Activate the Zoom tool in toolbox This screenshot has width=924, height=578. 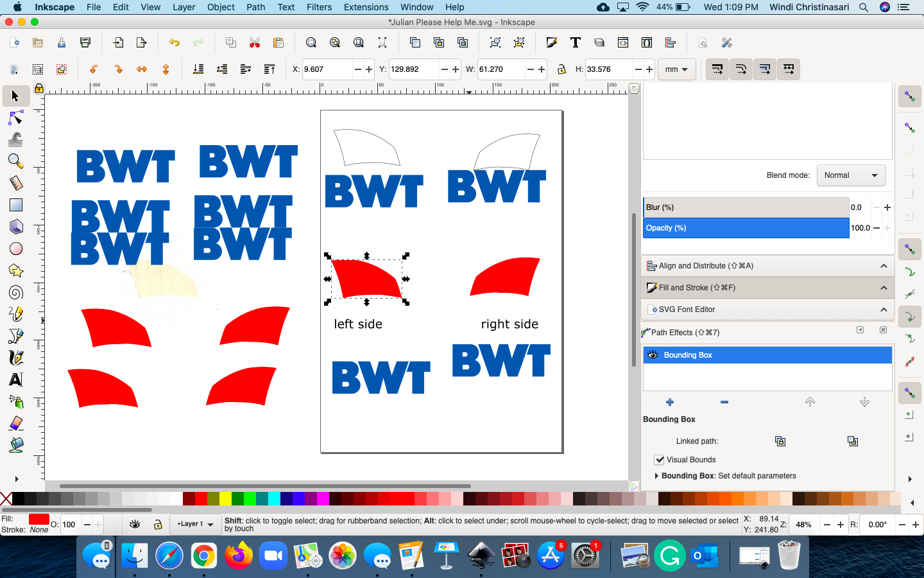15,161
